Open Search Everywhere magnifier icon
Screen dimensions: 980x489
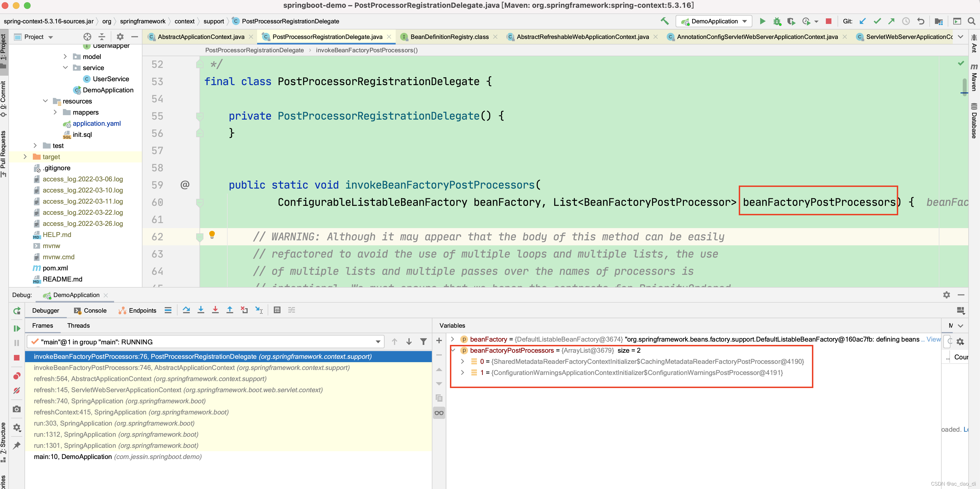tap(971, 21)
